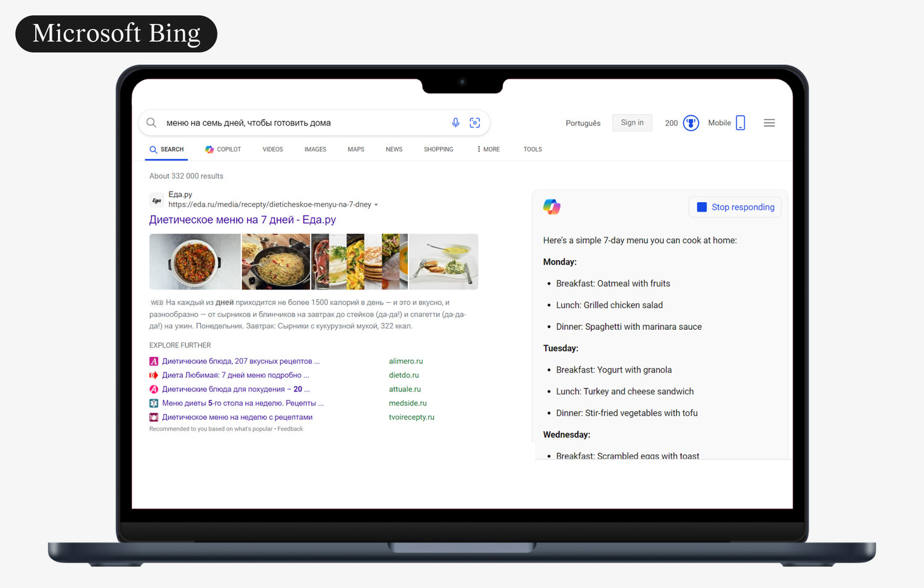Screen dimensions: 924x588
Task: Open the Tools options
Action: 532,150
